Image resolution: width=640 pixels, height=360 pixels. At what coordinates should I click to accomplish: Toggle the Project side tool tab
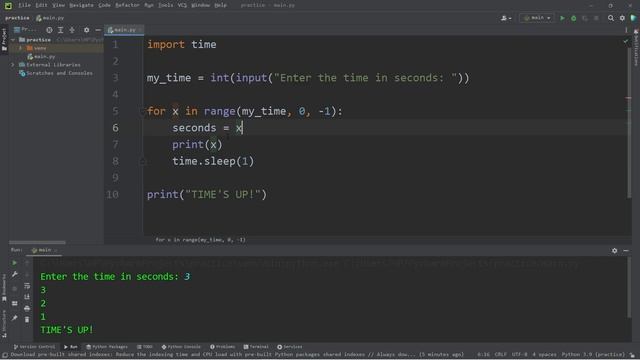coord(4,39)
